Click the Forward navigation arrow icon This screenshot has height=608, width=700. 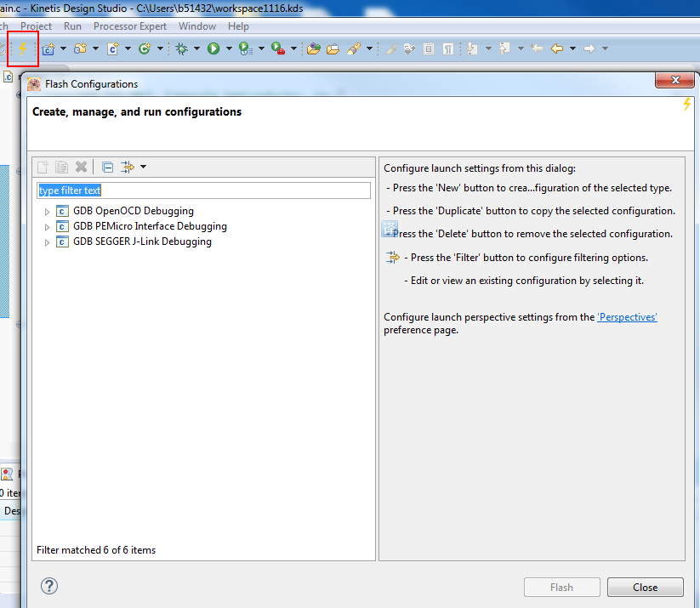coord(589,48)
